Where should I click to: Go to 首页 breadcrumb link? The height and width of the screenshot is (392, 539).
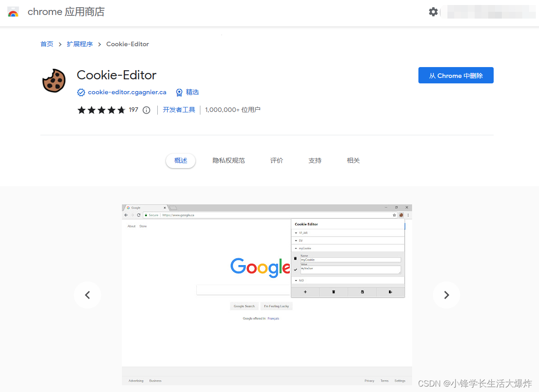click(47, 44)
